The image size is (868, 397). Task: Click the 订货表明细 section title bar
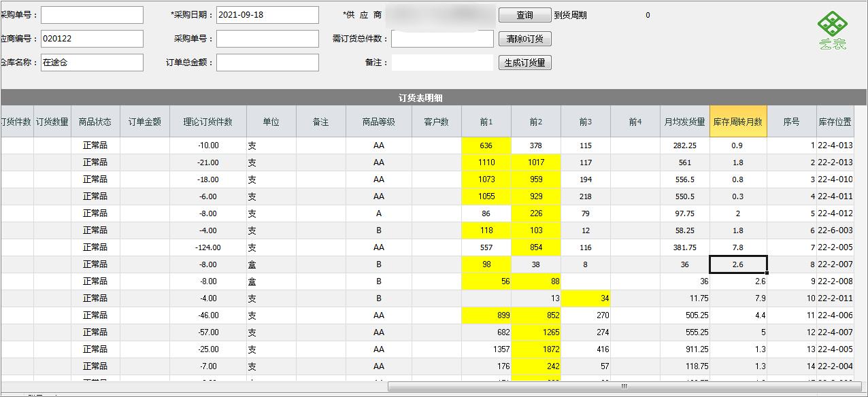tap(433, 98)
